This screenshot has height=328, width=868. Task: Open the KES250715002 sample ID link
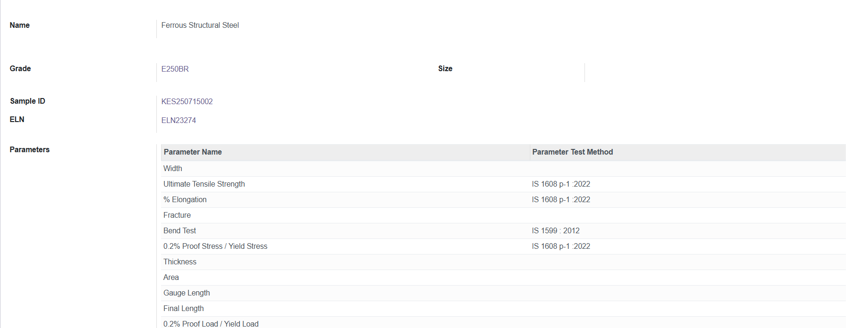point(187,102)
